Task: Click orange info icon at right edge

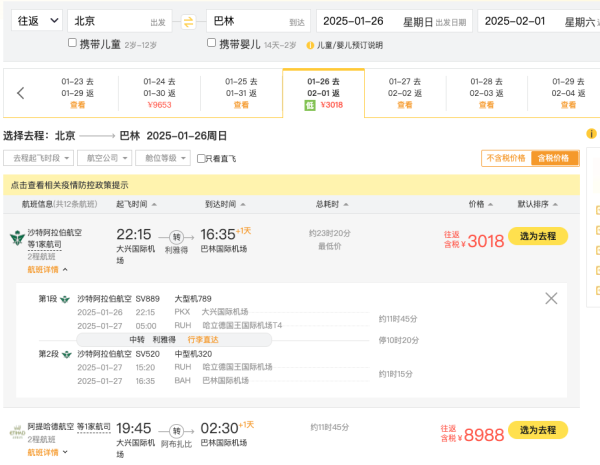Action: (591, 134)
